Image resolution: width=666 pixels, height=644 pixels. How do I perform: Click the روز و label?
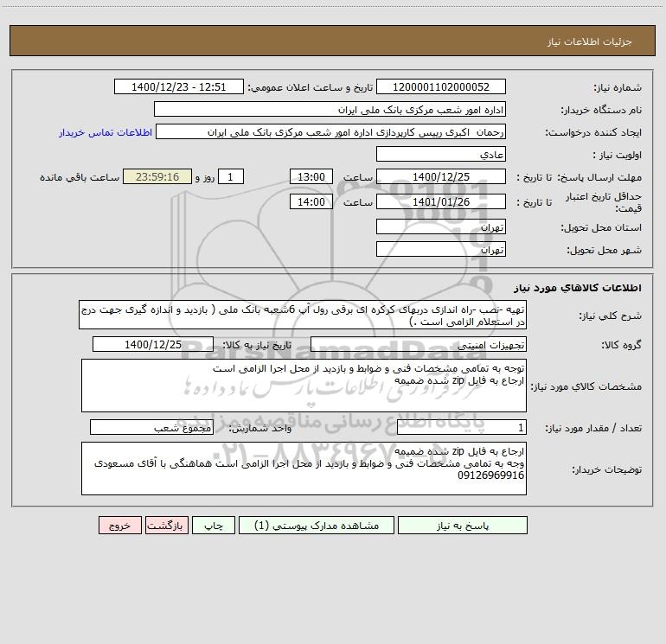[x=205, y=177]
